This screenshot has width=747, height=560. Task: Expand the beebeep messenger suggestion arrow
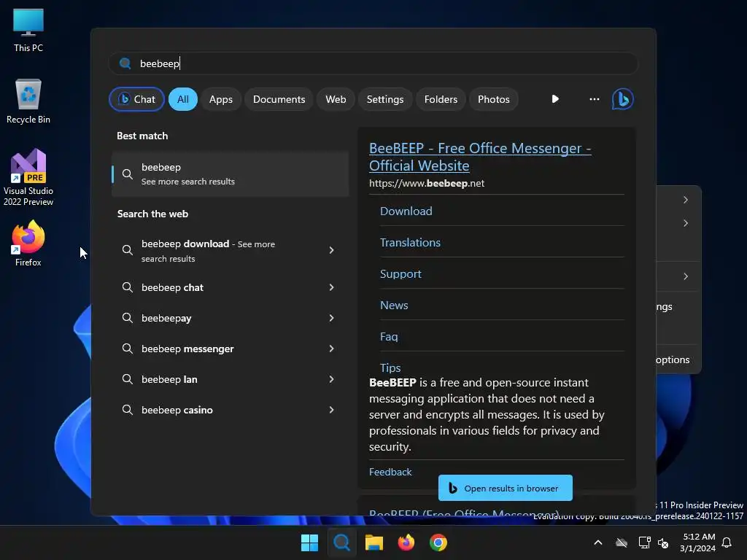tap(332, 349)
